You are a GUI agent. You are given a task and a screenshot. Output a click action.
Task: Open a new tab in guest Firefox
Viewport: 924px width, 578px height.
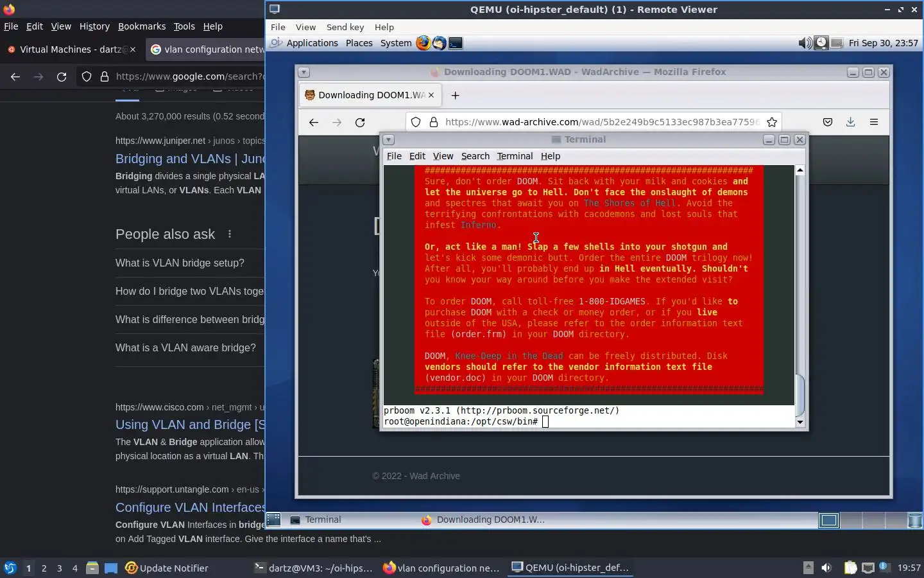pos(456,95)
